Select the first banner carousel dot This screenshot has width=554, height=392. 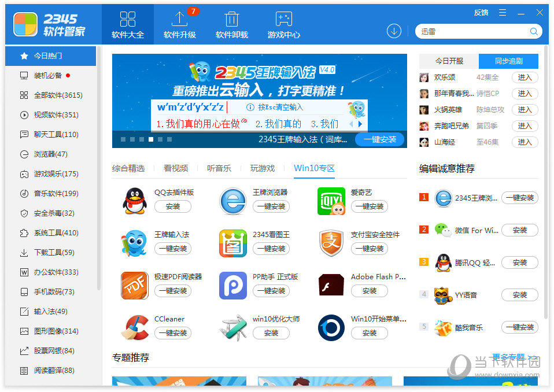pyautogui.click(x=123, y=139)
